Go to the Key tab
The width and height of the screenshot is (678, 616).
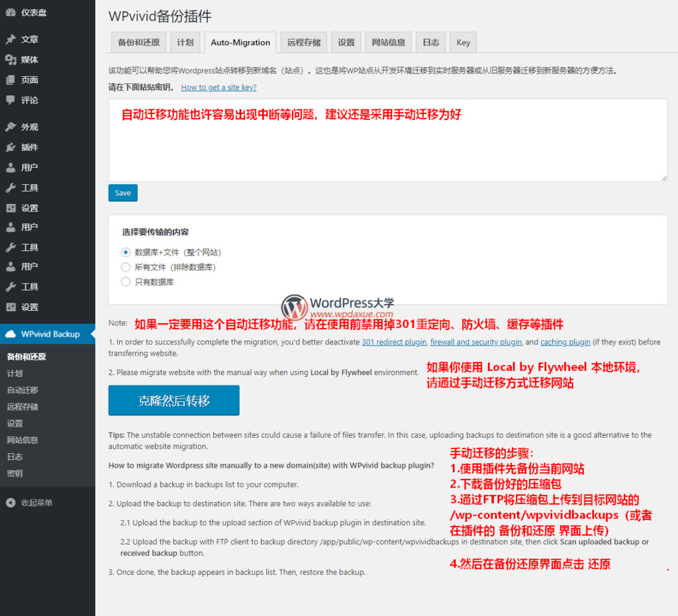pyautogui.click(x=463, y=42)
